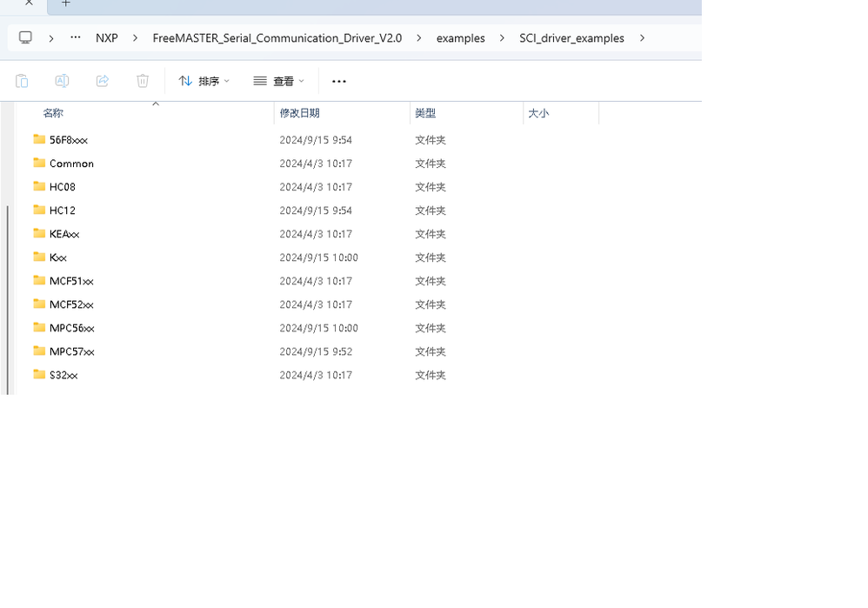Screen dimensions: 868x608
Task: Click the folder icon beside S32xx
Action: (x=38, y=374)
